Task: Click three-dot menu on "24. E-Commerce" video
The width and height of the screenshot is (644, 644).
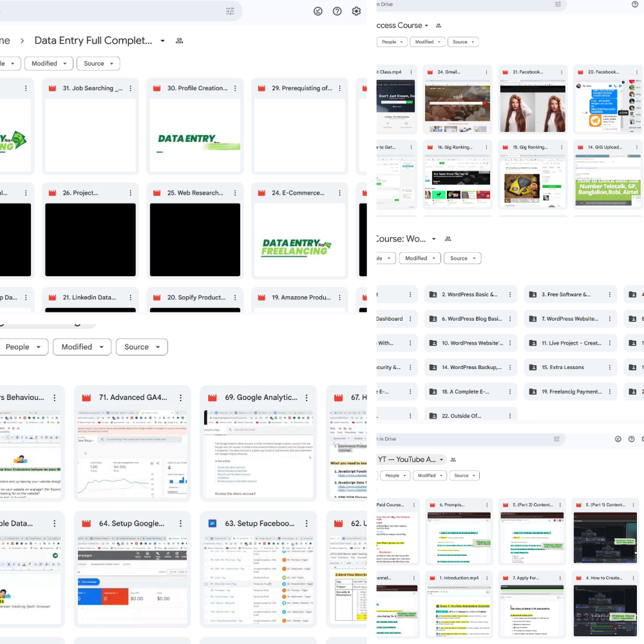Action: tap(340, 193)
